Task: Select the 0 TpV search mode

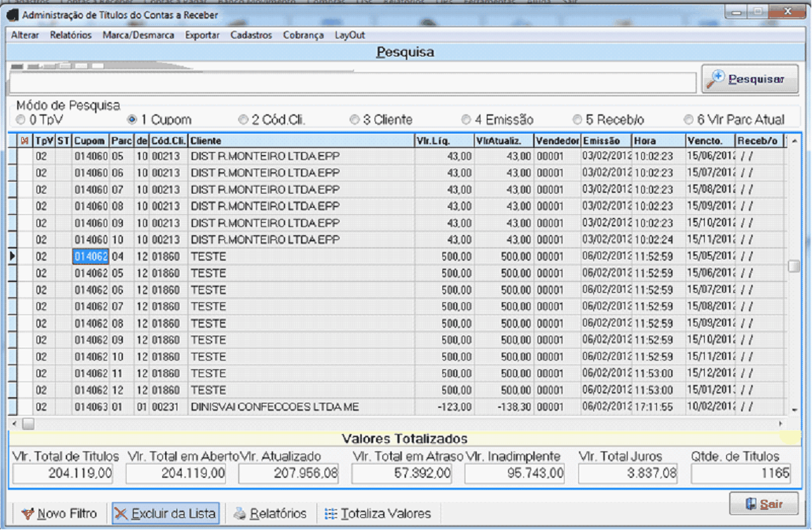Action: point(21,120)
